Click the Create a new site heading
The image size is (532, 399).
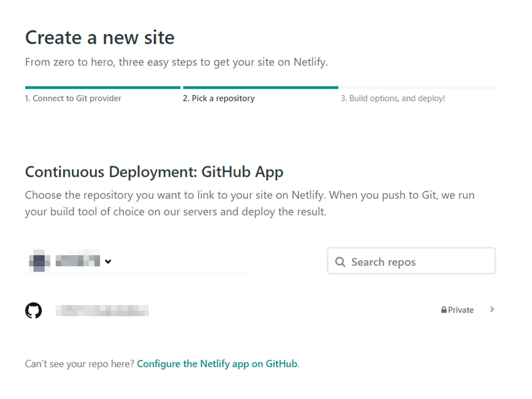[100, 37]
